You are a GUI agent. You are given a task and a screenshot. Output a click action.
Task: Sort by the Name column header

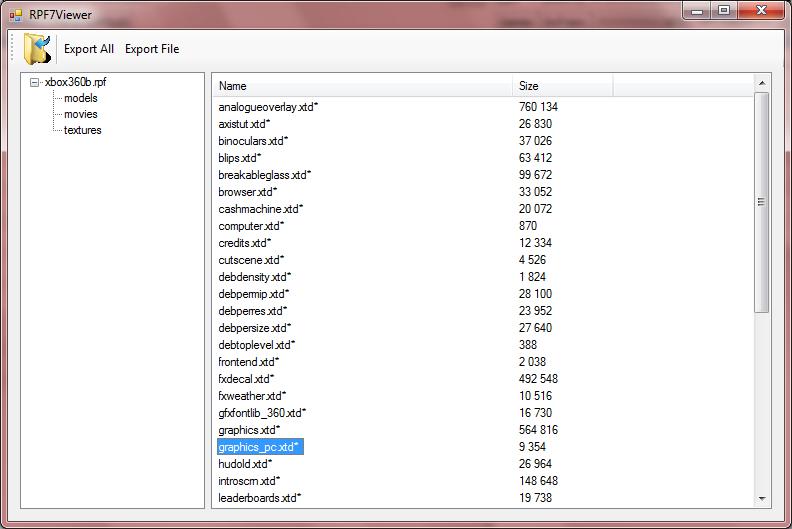362,86
